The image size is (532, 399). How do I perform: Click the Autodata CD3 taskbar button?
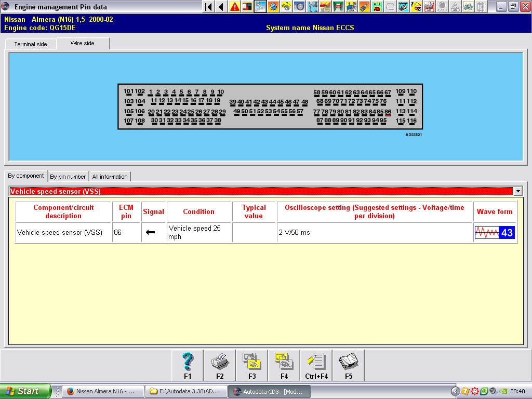pos(269,391)
